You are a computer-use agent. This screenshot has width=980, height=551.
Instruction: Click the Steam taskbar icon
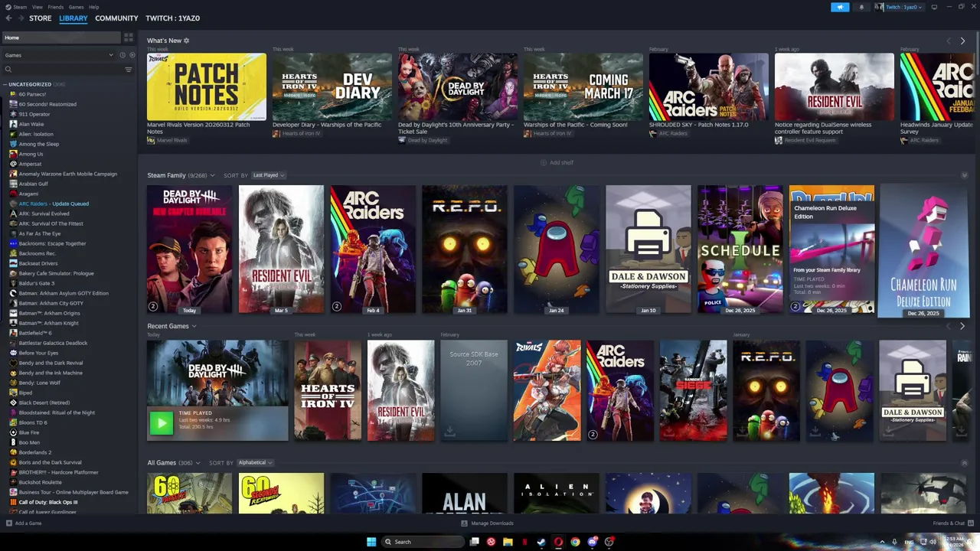[541, 542]
